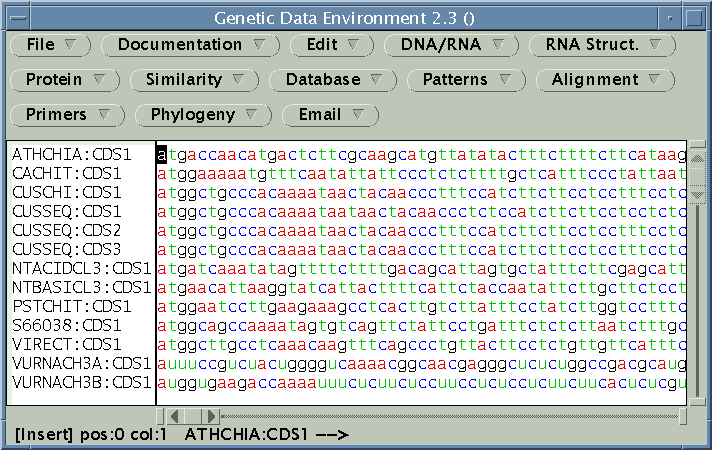This screenshot has height=450, width=712.
Task: Open the Phylogeny menu
Action: point(203,115)
